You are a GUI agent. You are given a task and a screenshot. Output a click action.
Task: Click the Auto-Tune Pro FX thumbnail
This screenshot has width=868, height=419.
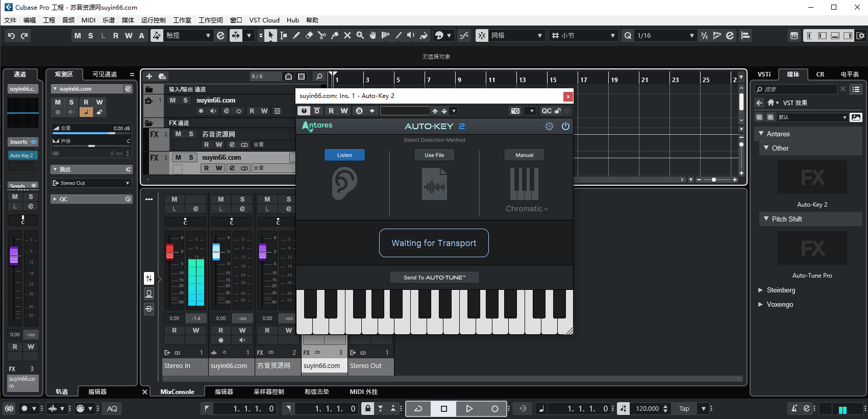coord(812,249)
